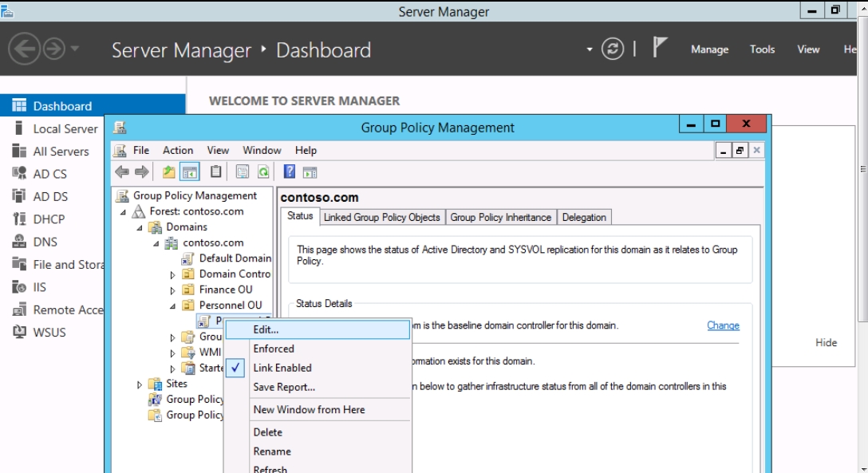This screenshot has height=473, width=868.
Task: Click the green Refresh icon in GPMC toolbar
Action: tap(263, 171)
